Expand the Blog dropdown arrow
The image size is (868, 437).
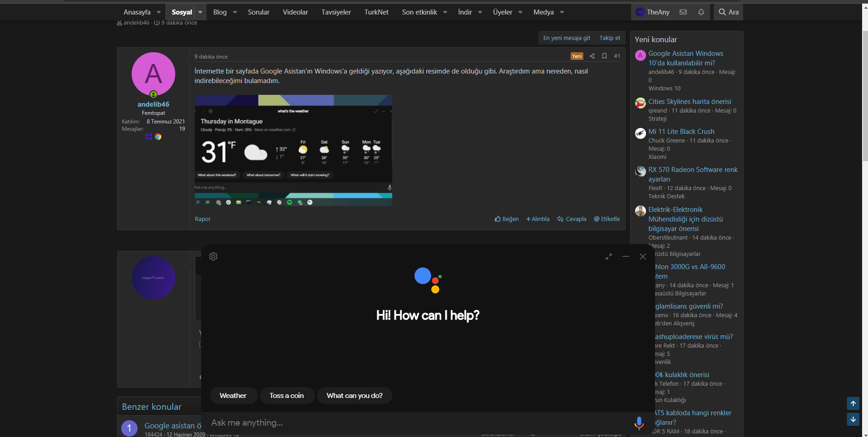coord(235,12)
